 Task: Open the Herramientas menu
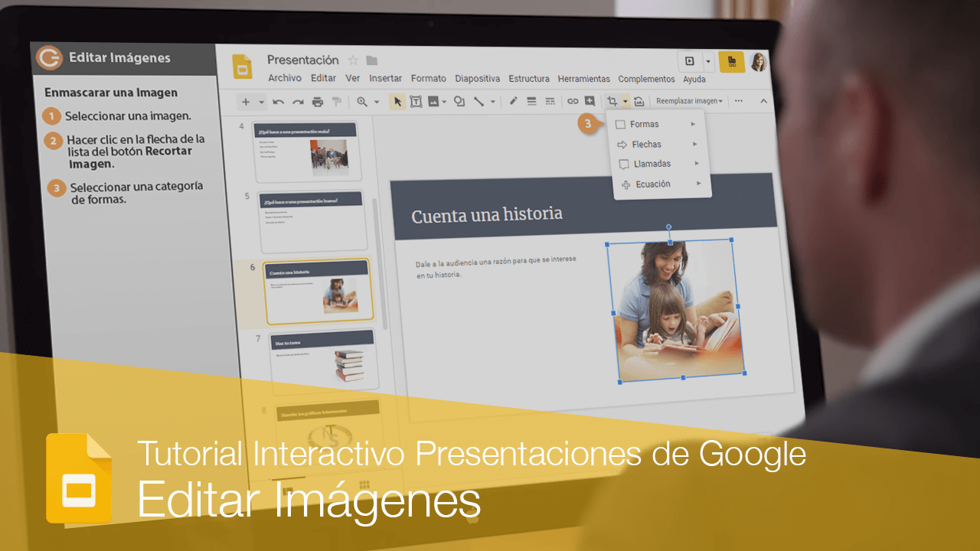click(584, 79)
